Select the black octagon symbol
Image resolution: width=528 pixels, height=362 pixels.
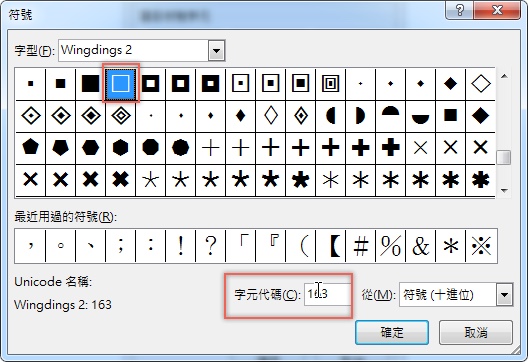coord(151,147)
